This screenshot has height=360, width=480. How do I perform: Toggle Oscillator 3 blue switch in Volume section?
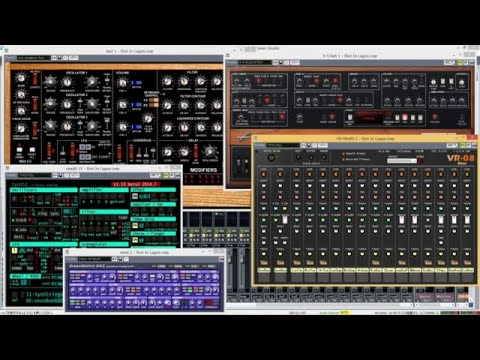136,127
